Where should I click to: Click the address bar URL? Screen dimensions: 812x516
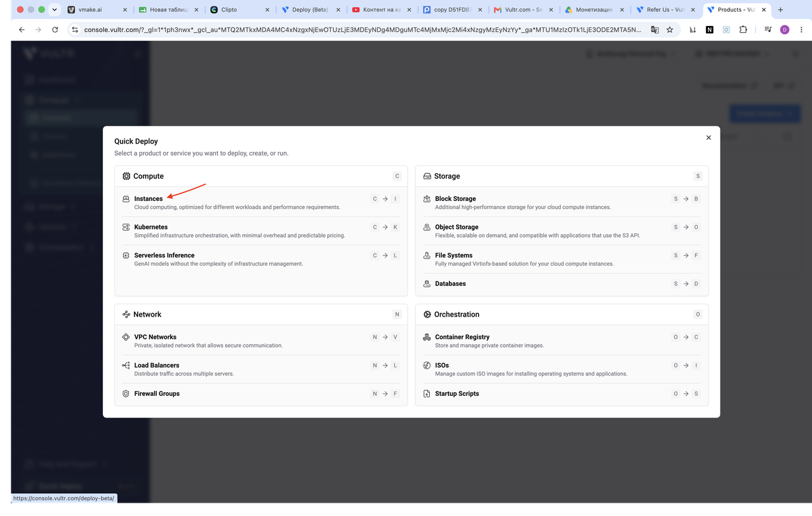pyautogui.click(x=362, y=29)
